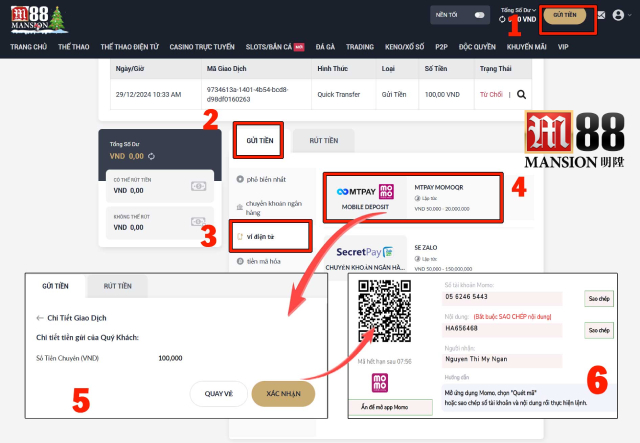This screenshot has width=640, height=443.
Task: Switch to RÚT TIỀN tab in step 5
Action: click(118, 286)
